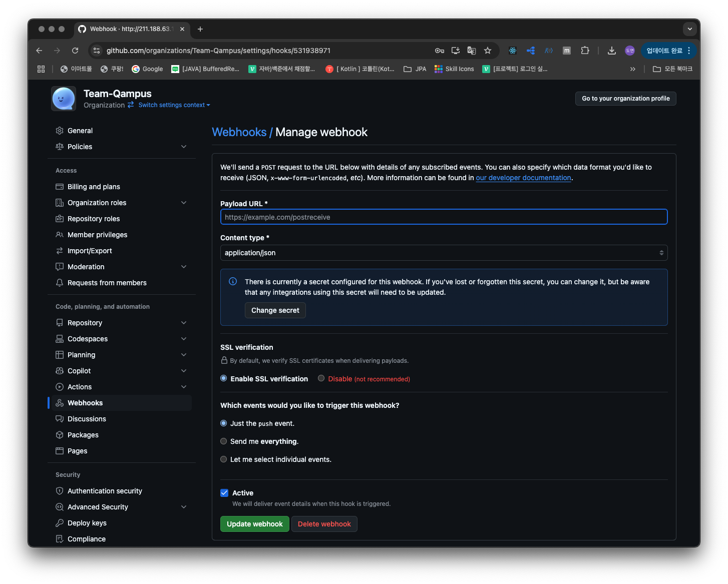The height and width of the screenshot is (584, 728).
Task: Open the 모든 북마크 bookmarks folder
Action: pyautogui.click(x=672, y=69)
